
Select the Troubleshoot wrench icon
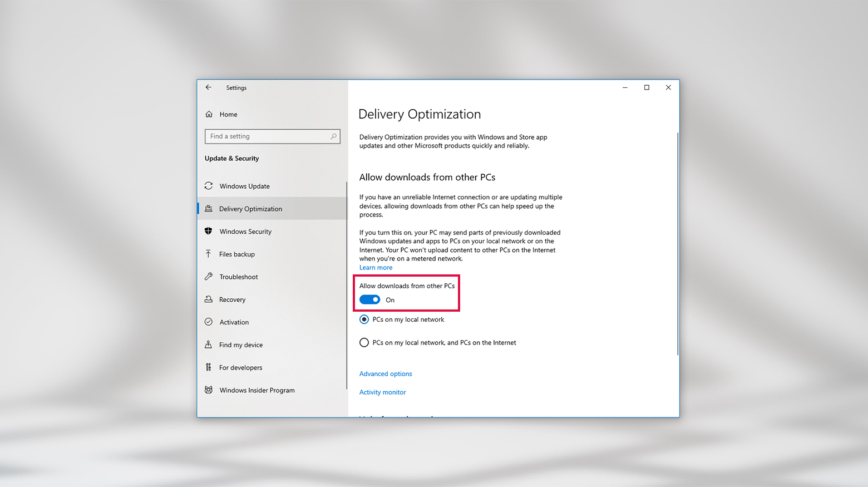click(x=208, y=277)
